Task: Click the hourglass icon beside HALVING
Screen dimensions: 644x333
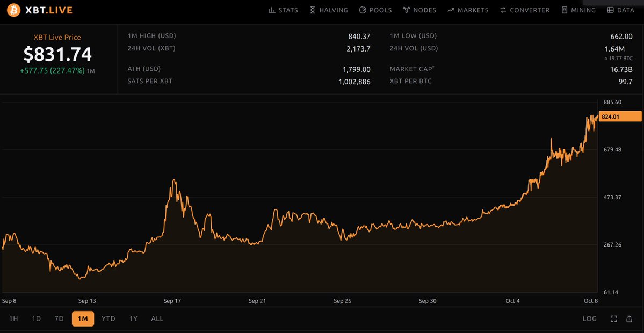Action: click(313, 10)
